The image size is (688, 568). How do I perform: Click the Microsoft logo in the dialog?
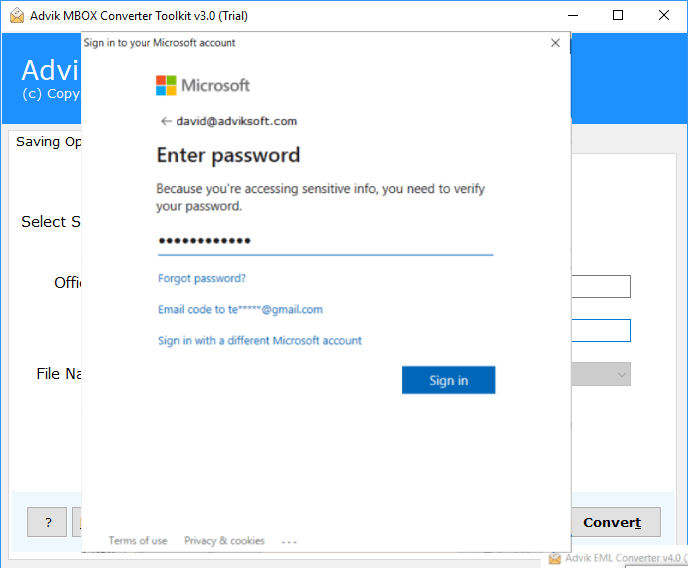point(203,85)
